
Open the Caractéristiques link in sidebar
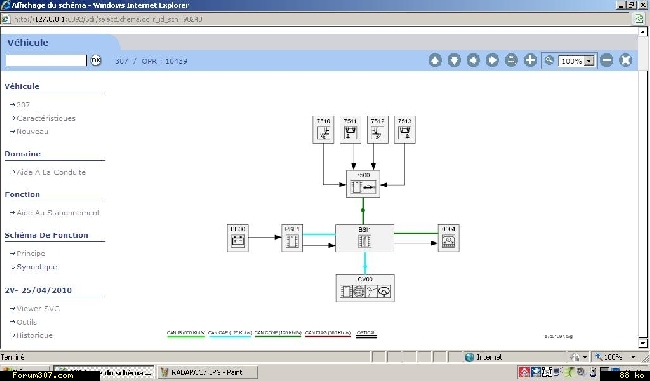(46, 118)
